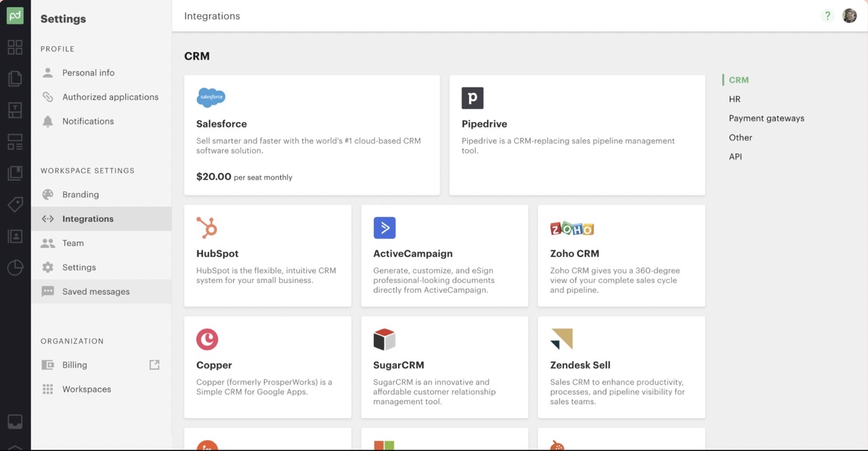The image size is (868, 451).
Task: Open Saved messages
Action: pyautogui.click(x=101, y=292)
